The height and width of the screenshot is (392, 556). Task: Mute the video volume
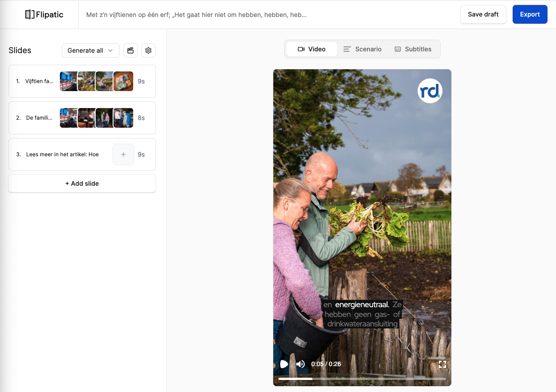pos(300,364)
